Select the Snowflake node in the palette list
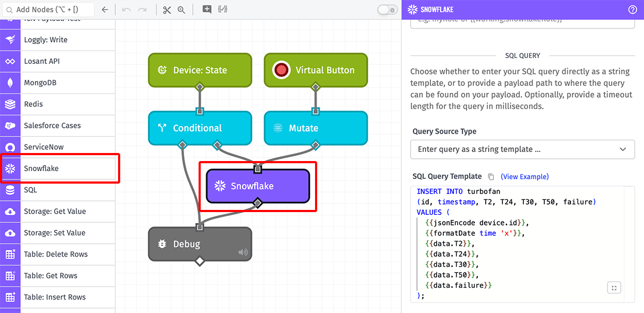This screenshot has height=313, width=644. point(57,169)
